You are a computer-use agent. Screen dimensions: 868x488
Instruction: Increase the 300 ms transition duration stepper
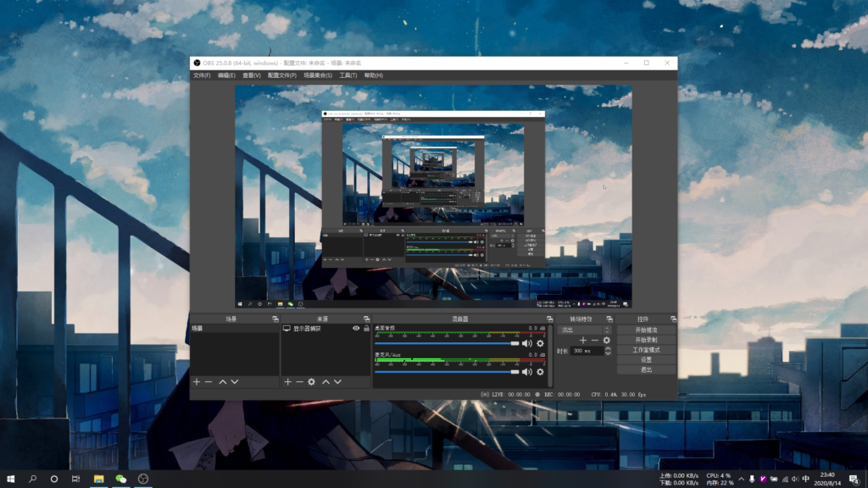pyautogui.click(x=608, y=348)
